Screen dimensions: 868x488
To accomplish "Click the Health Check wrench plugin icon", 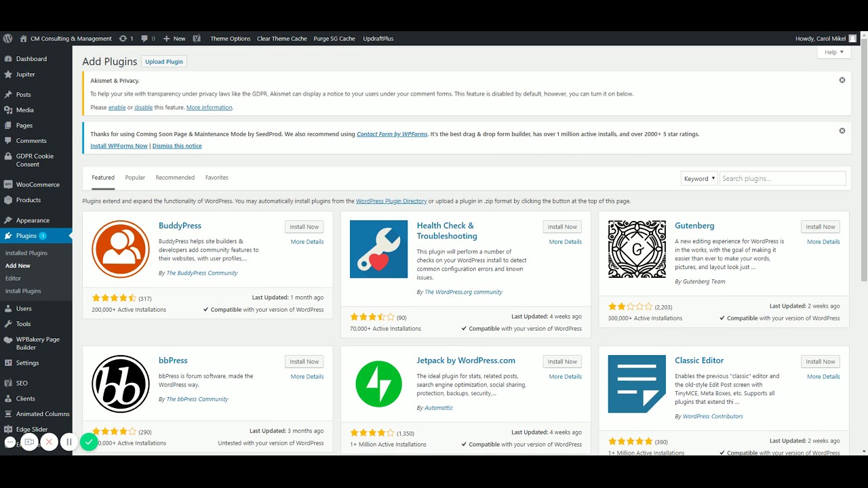I will pos(378,249).
